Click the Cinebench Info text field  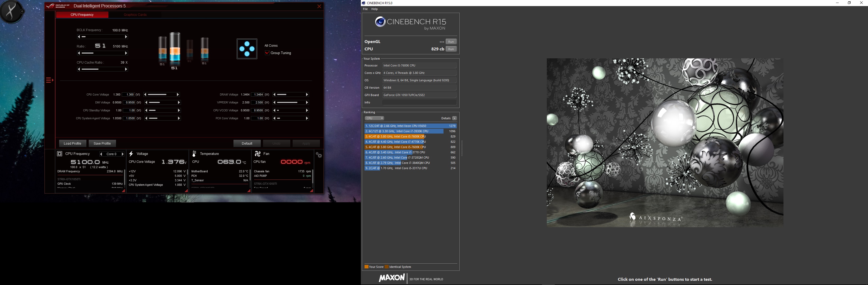pyautogui.click(x=419, y=102)
